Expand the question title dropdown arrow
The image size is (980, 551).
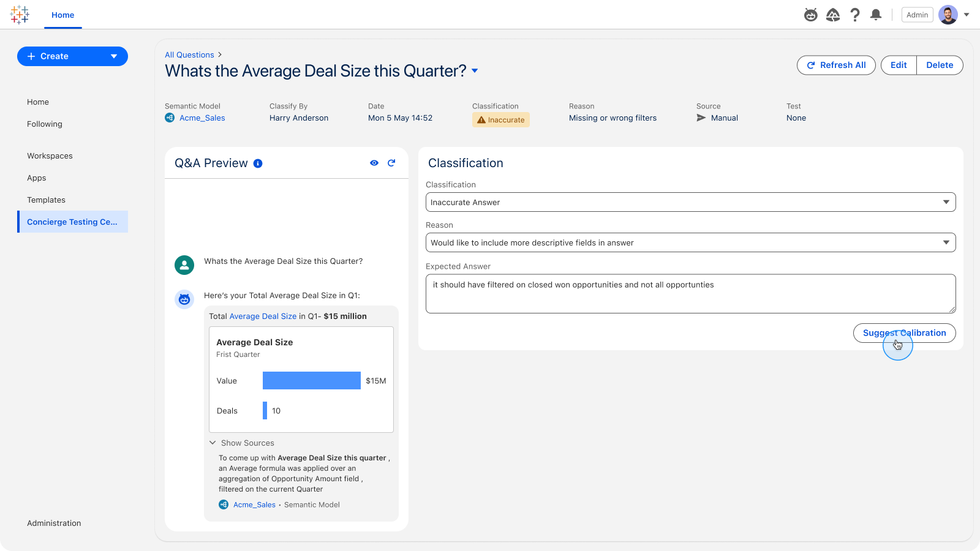tap(475, 71)
